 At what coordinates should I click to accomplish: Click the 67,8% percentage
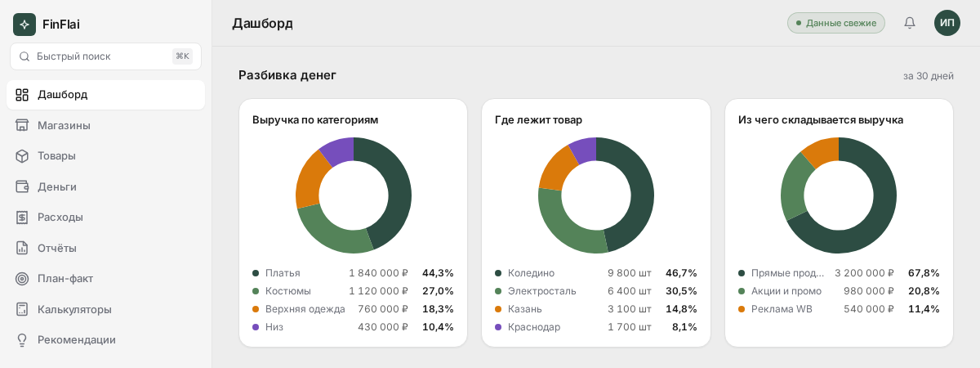[x=924, y=273]
